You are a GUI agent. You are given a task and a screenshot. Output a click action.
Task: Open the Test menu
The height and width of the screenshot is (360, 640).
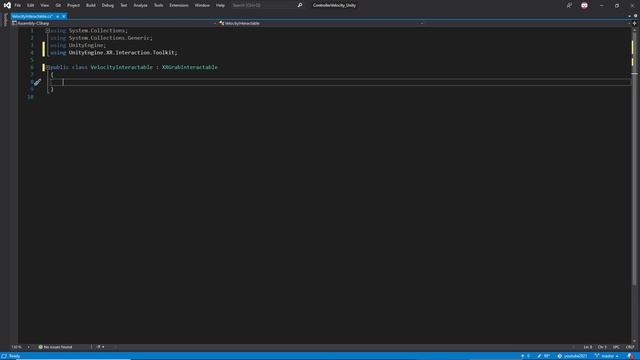point(124,5)
